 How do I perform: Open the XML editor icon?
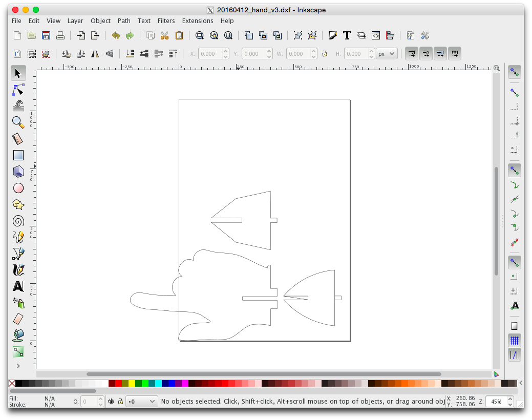point(376,35)
